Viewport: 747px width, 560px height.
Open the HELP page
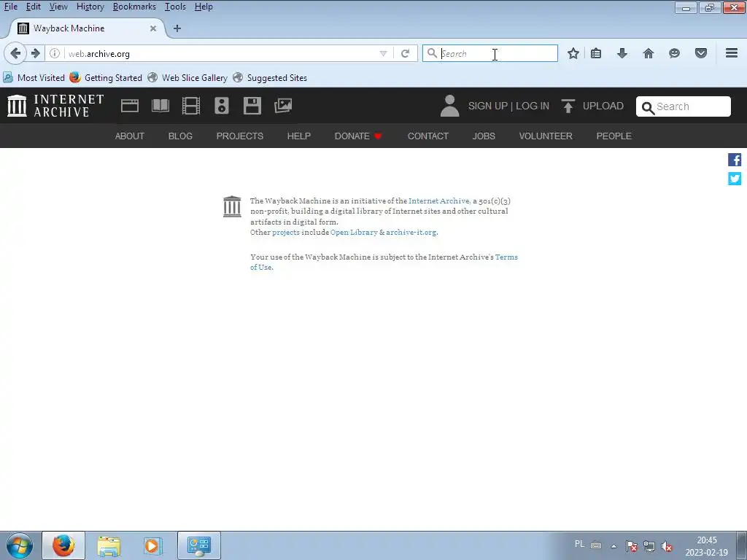coord(298,136)
